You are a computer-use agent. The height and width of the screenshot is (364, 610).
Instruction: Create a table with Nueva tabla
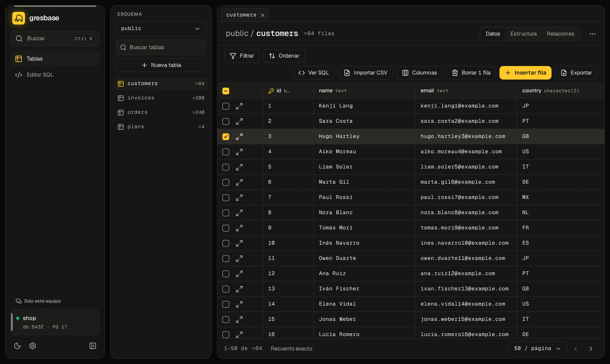(x=161, y=65)
